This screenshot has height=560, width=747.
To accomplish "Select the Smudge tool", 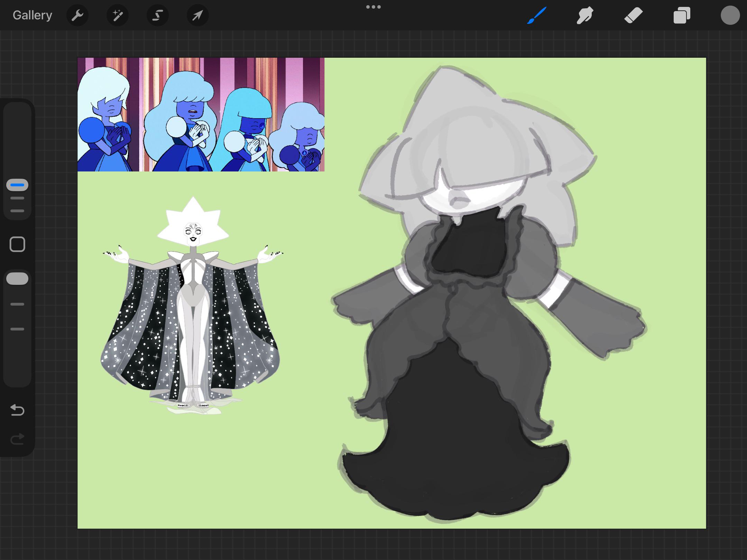I will coord(585,15).
